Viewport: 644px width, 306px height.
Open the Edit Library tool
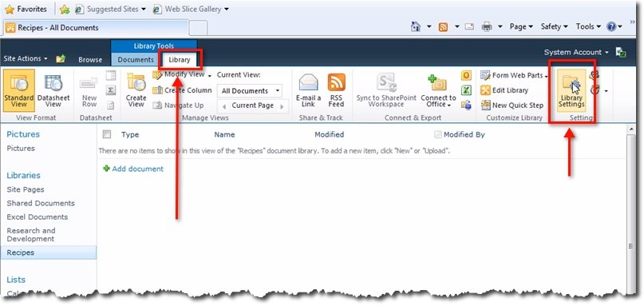click(x=505, y=90)
